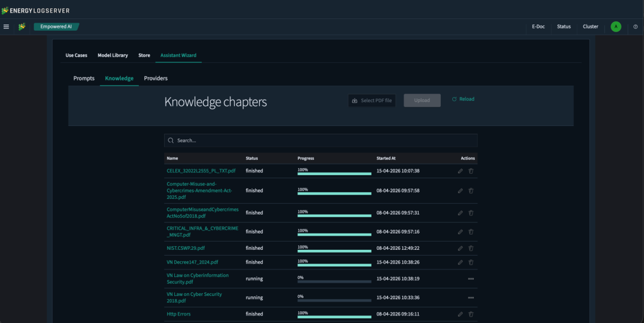Screen dimensions: 644x323
Task: Click the Reload button
Action: pyautogui.click(x=463, y=99)
